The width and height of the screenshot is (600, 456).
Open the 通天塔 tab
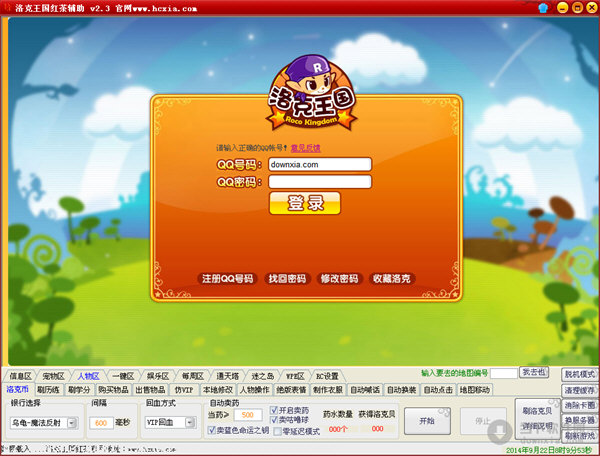pos(228,376)
